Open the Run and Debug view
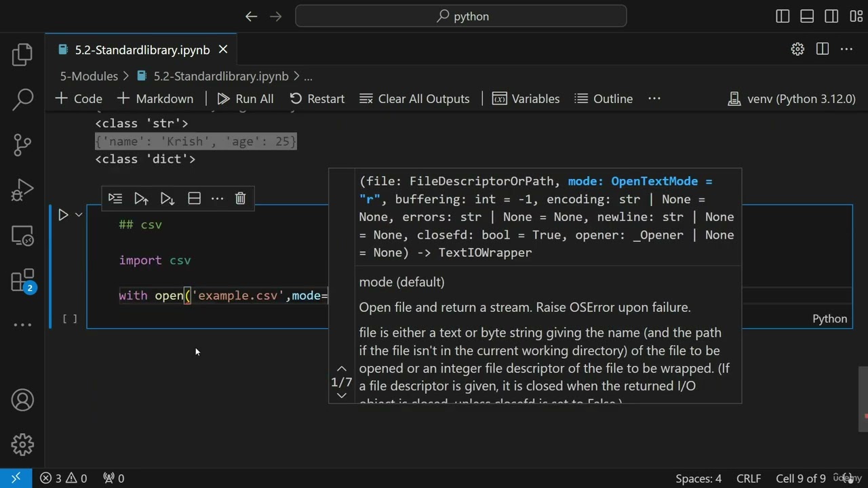The image size is (868, 488). point(22,190)
